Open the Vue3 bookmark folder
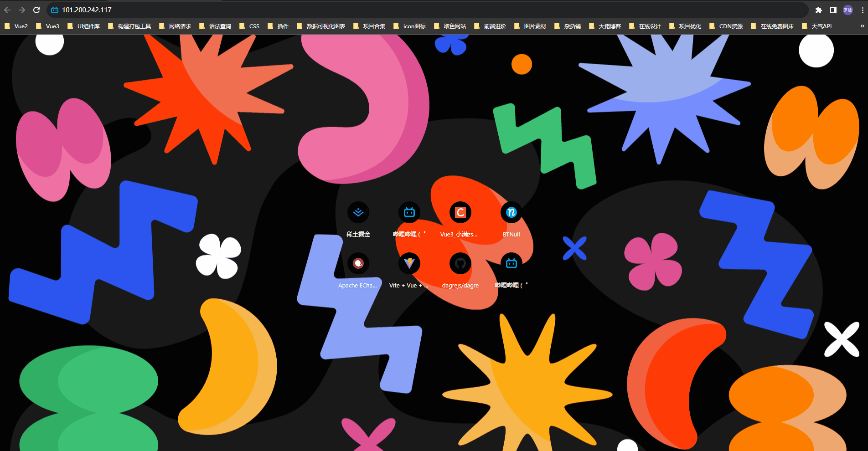Image resolution: width=868 pixels, height=451 pixels. pyautogui.click(x=47, y=26)
